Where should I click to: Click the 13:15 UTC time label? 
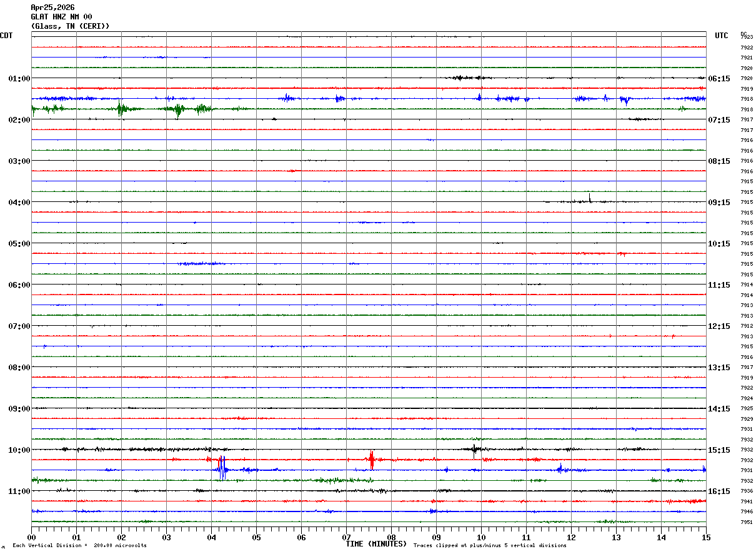click(719, 367)
